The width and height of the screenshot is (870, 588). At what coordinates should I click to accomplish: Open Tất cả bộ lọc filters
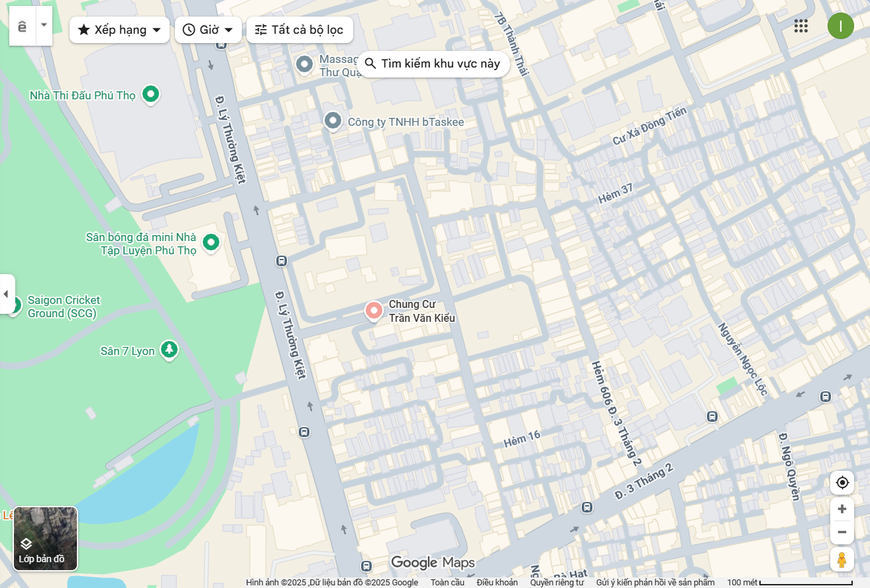tap(299, 30)
